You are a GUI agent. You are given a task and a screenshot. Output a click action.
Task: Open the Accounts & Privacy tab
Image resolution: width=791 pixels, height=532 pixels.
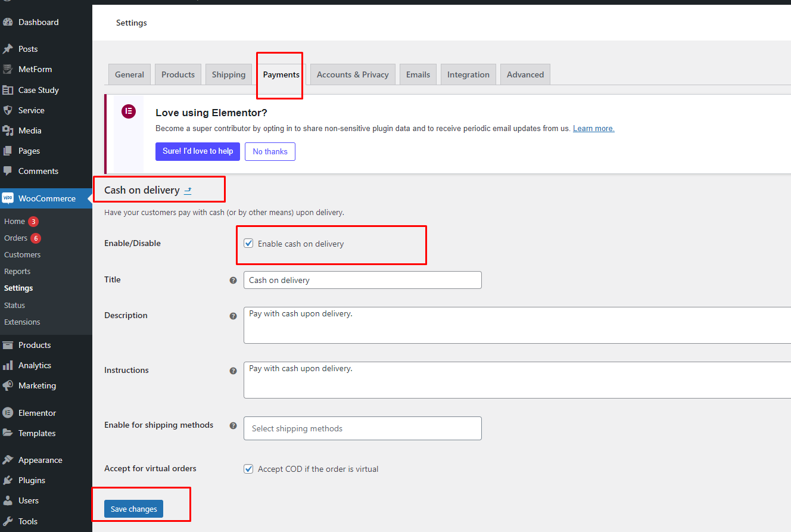coord(353,74)
